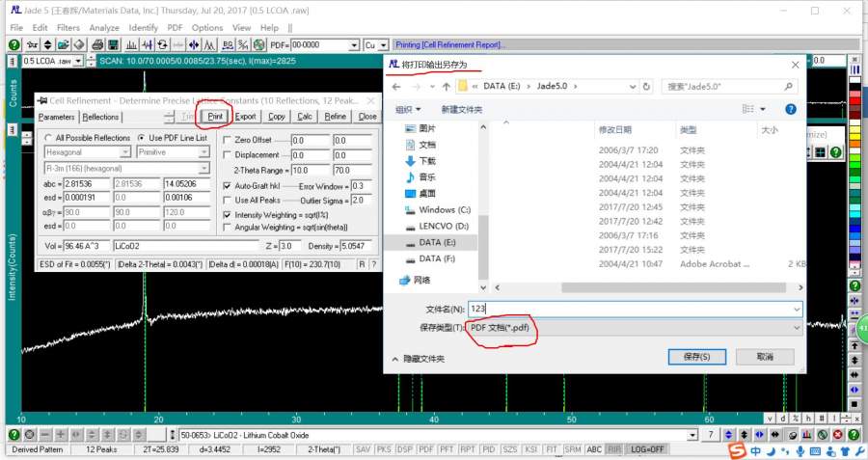Click the save floppy disk toolbar icon
This screenshot has width=868, height=460.
coord(114,44)
